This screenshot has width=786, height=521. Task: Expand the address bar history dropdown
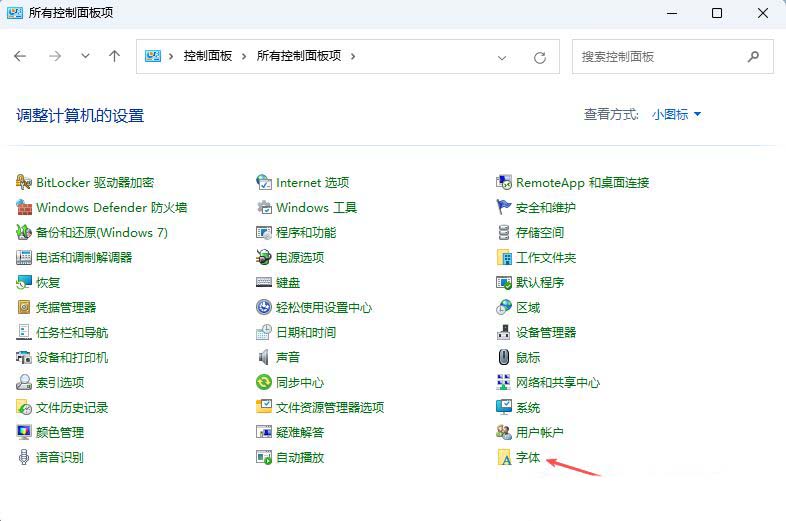[x=502, y=58]
